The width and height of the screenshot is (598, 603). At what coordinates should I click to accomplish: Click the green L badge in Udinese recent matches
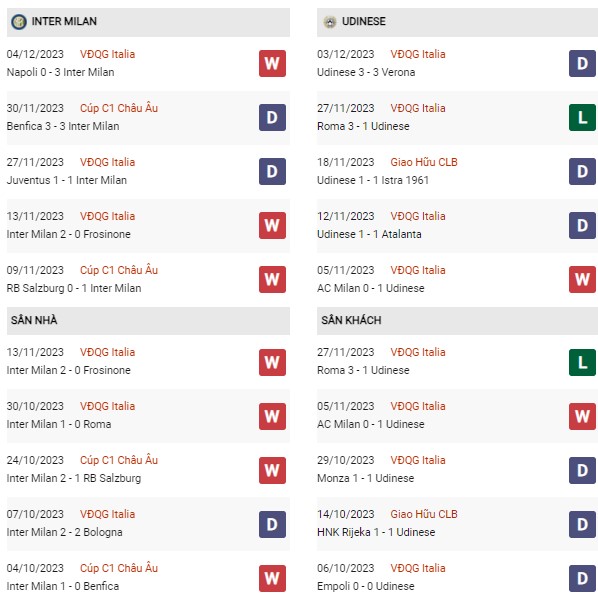(x=582, y=117)
